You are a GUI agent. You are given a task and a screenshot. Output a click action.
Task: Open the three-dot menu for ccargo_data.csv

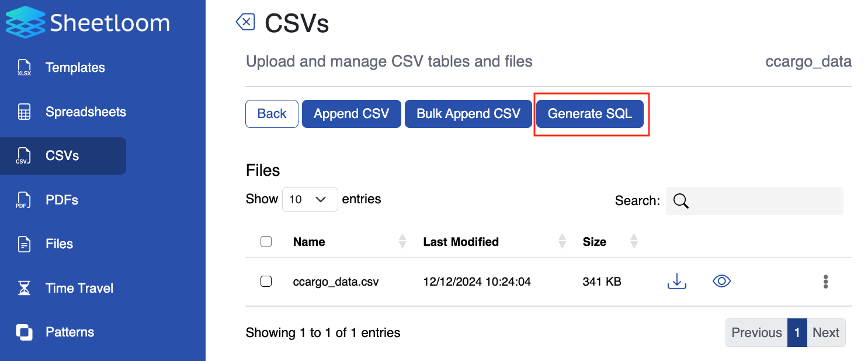[x=825, y=282]
